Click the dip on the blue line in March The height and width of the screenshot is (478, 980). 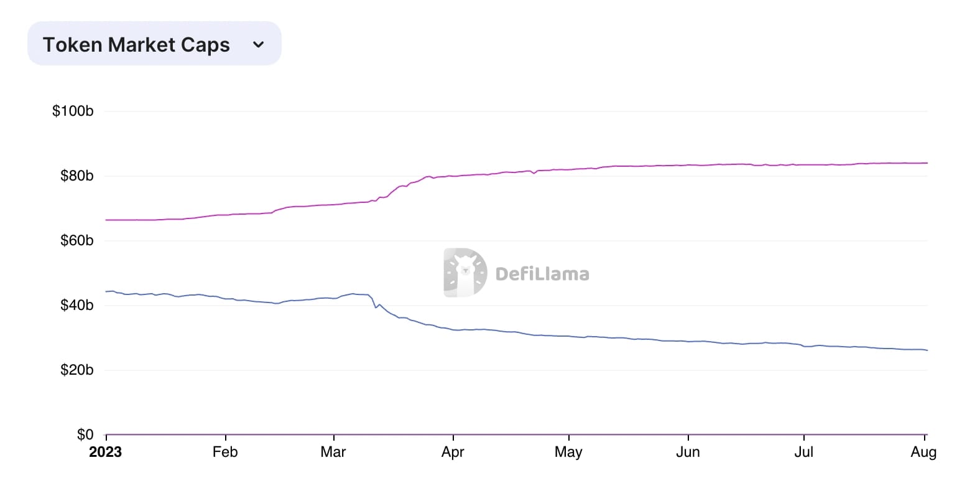376,307
